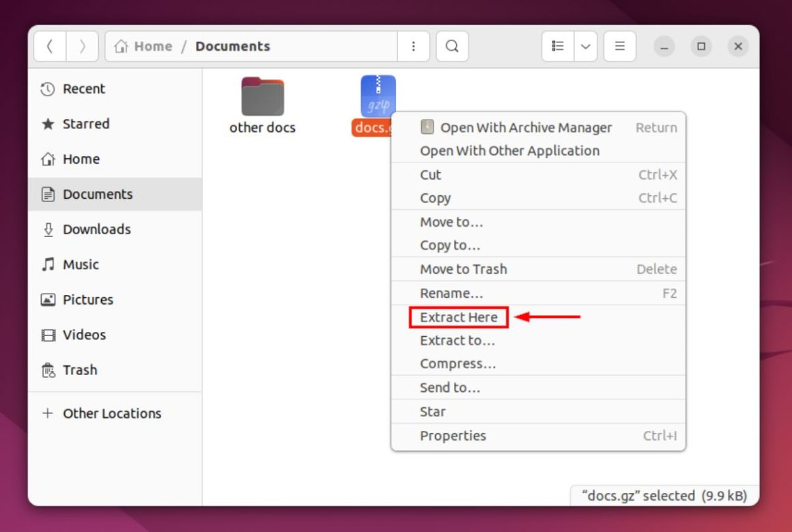Image resolution: width=792 pixels, height=532 pixels.
Task: Star the docs.gz file via context menu
Action: click(x=432, y=411)
